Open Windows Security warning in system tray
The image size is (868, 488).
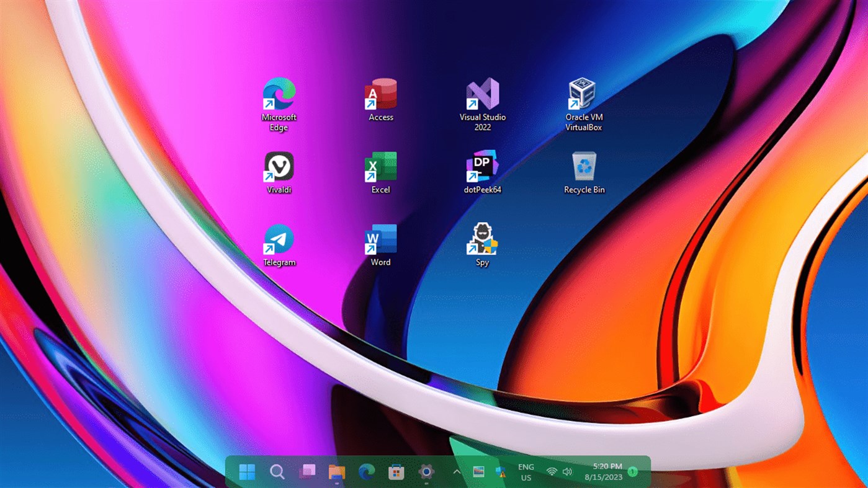500,471
